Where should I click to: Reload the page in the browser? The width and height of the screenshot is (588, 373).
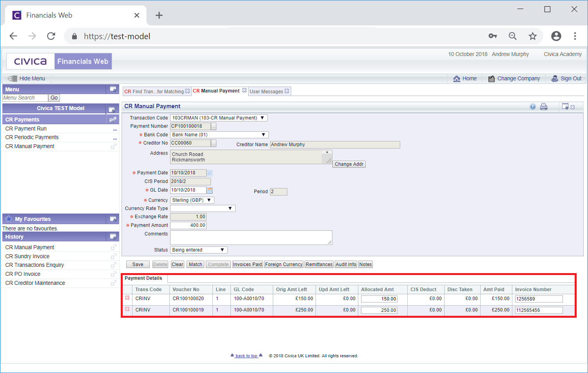[51, 36]
